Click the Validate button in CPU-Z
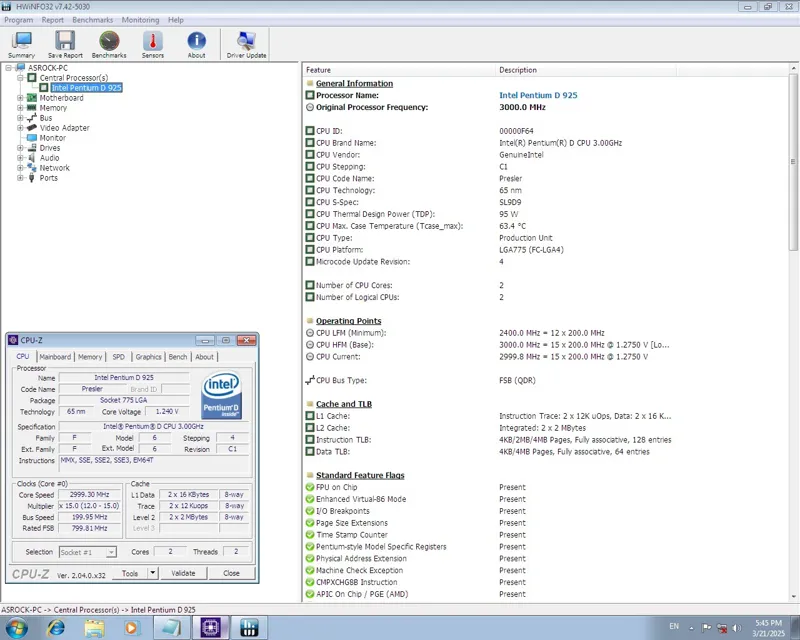This screenshot has width=800, height=640. pos(184,573)
